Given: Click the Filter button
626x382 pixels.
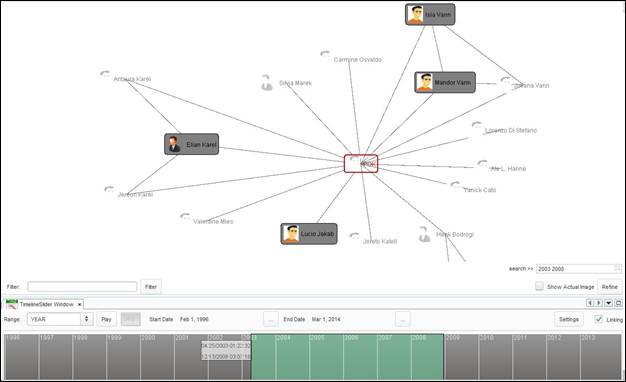Looking at the screenshot, I should (151, 287).
